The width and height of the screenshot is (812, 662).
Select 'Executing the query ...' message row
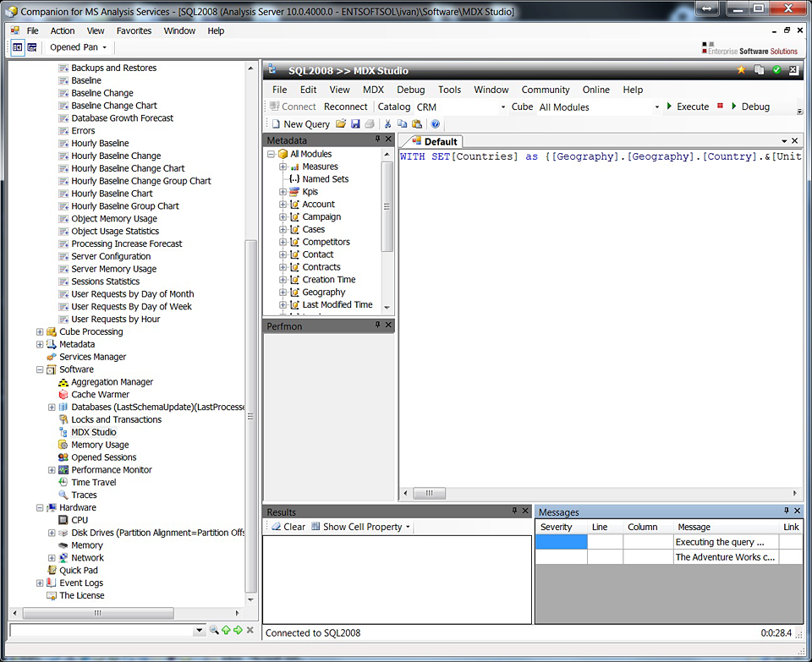pyautogui.click(x=669, y=542)
